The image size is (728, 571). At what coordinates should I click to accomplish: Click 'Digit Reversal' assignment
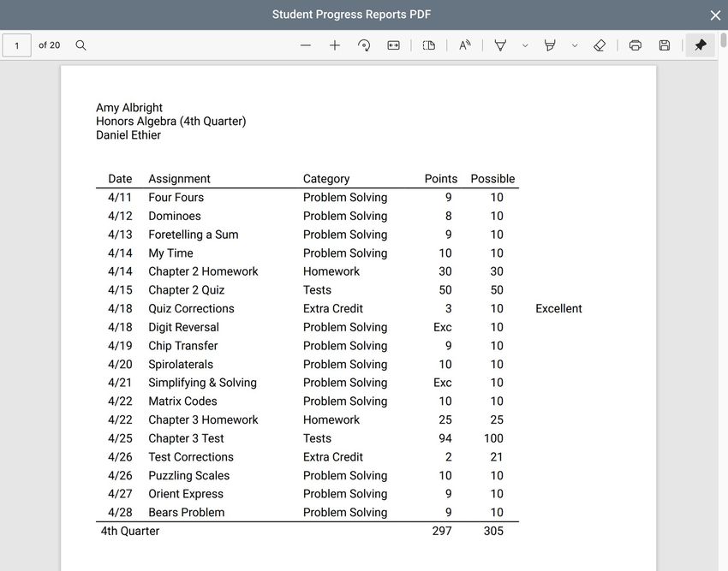point(183,327)
